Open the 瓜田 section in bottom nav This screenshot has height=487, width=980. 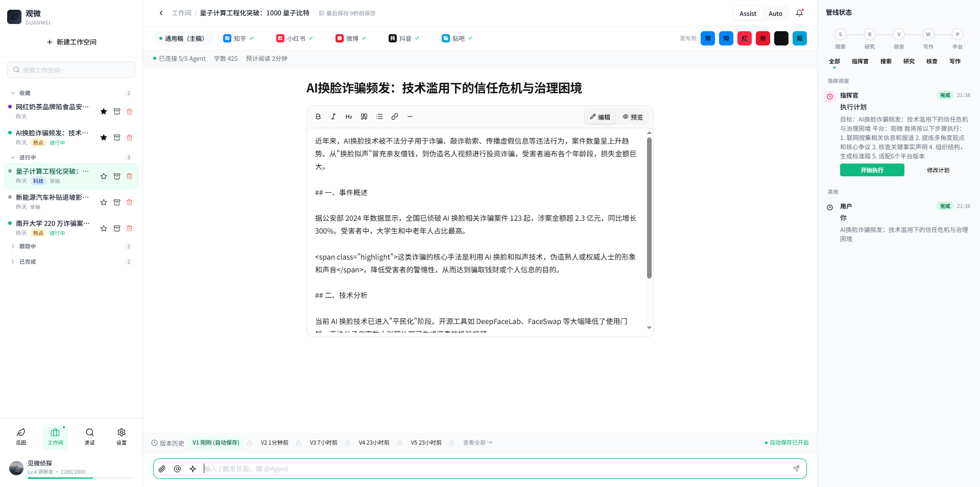click(21, 436)
